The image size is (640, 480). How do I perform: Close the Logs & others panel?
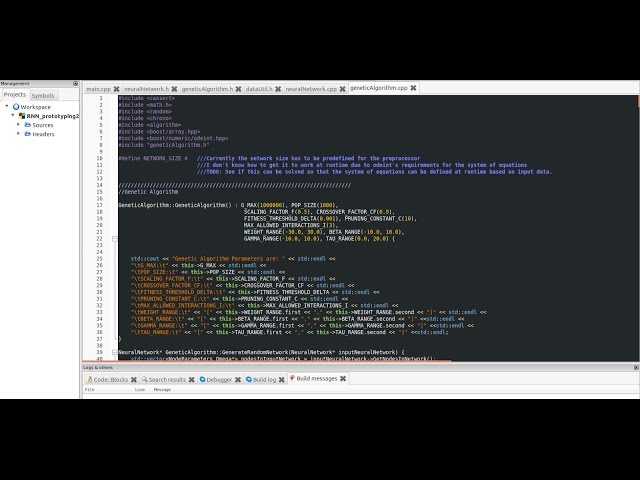pyautogui.click(x=636, y=368)
